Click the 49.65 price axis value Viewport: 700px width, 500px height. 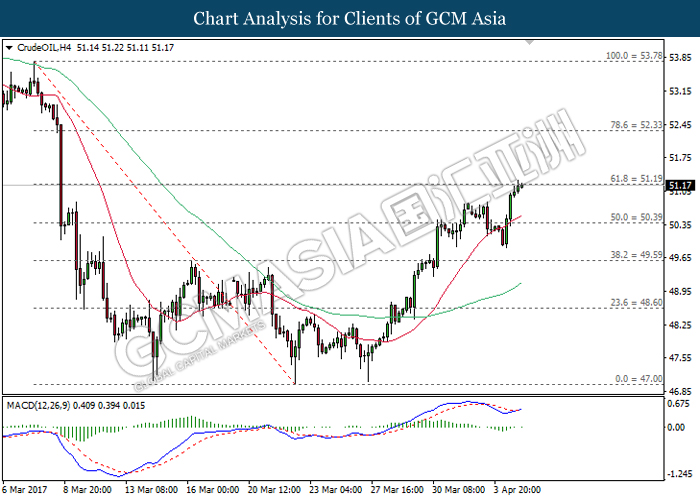tap(680, 258)
